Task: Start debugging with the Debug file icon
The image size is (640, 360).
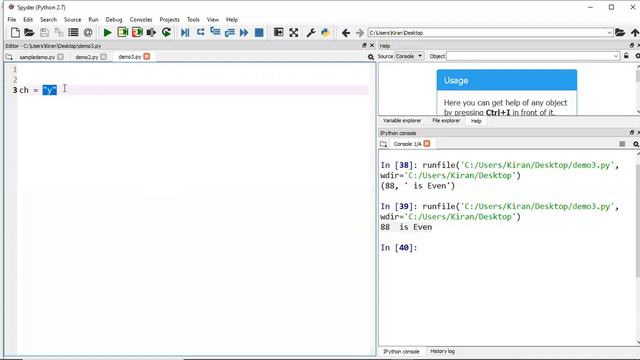Action: point(185,33)
